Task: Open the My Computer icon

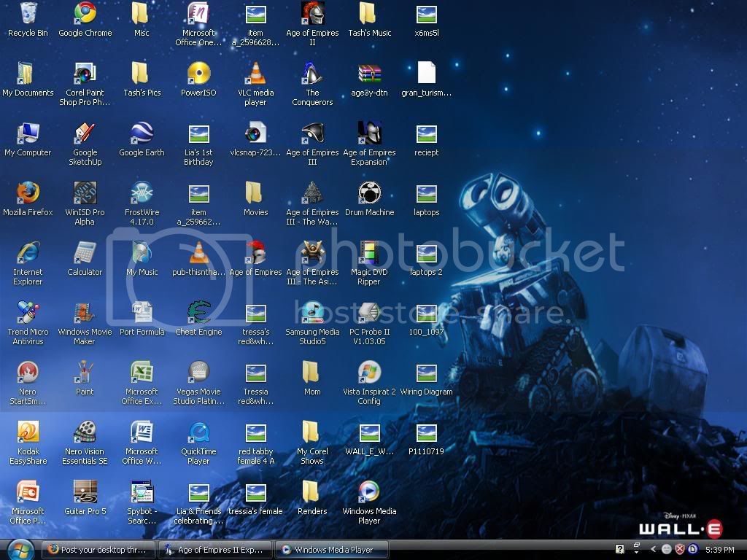Action: pyautogui.click(x=28, y=133)
